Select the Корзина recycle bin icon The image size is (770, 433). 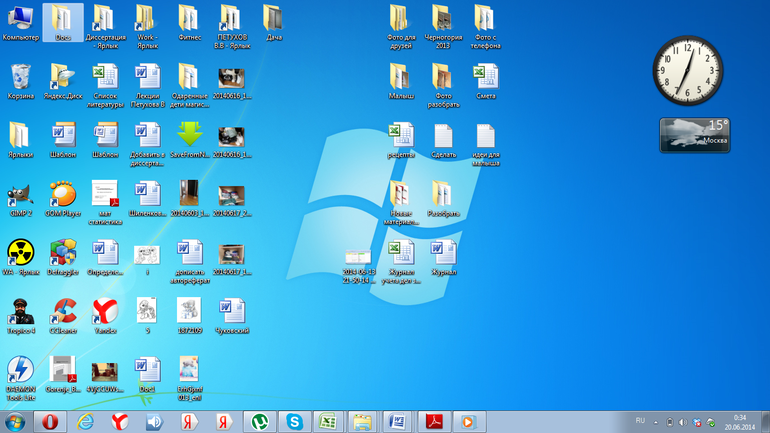click(20, 77)
